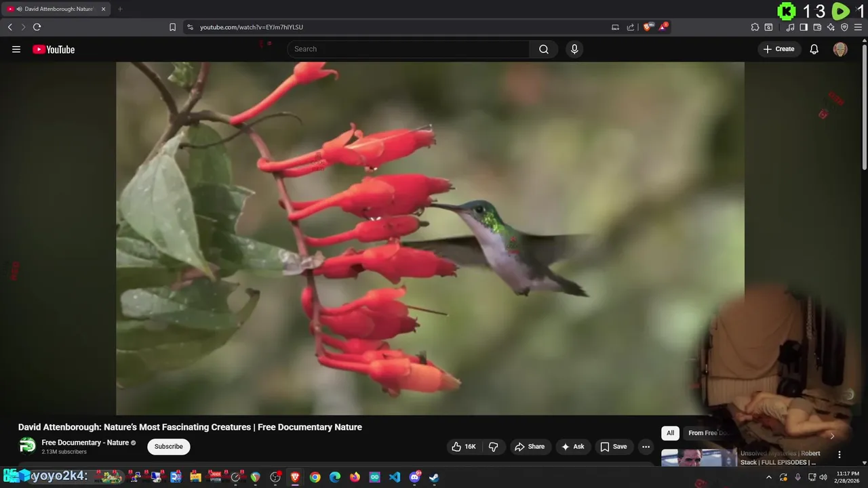
Task: Start voice search with the microphone
Action: click(x=574, y=49)
